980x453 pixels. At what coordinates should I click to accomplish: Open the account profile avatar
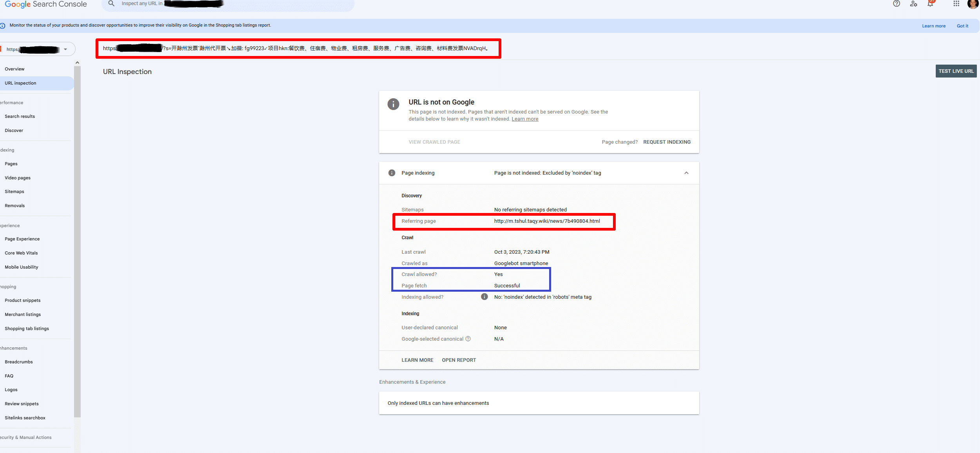[973, 4]
